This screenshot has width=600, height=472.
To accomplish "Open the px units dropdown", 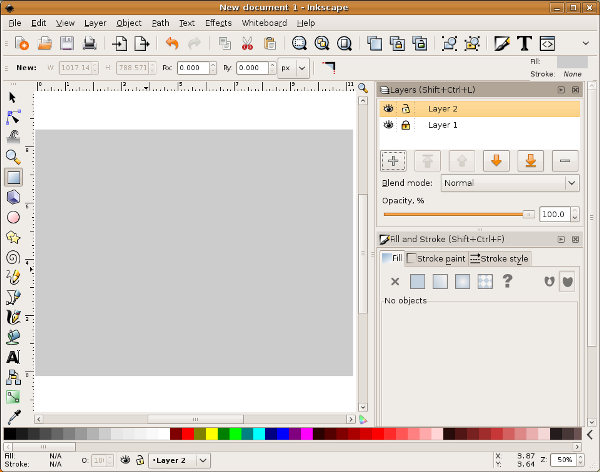I will click(x=293, y=67).
